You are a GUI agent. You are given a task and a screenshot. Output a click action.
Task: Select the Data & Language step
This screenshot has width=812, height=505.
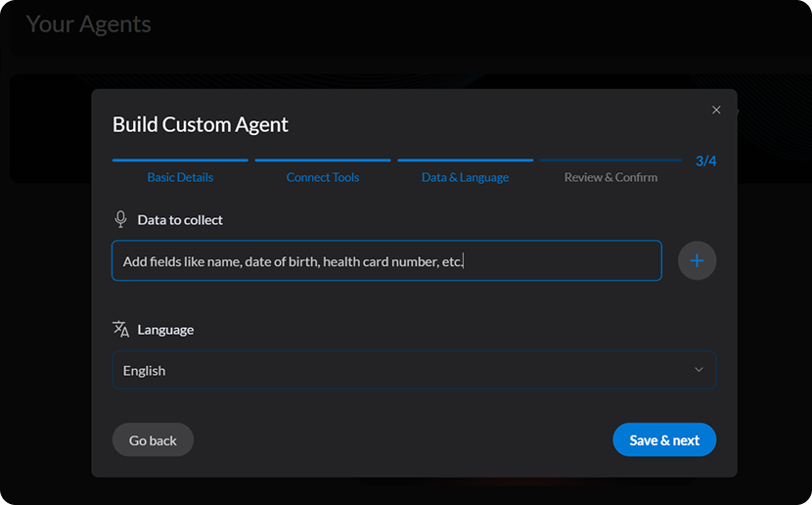coord(465,177)
